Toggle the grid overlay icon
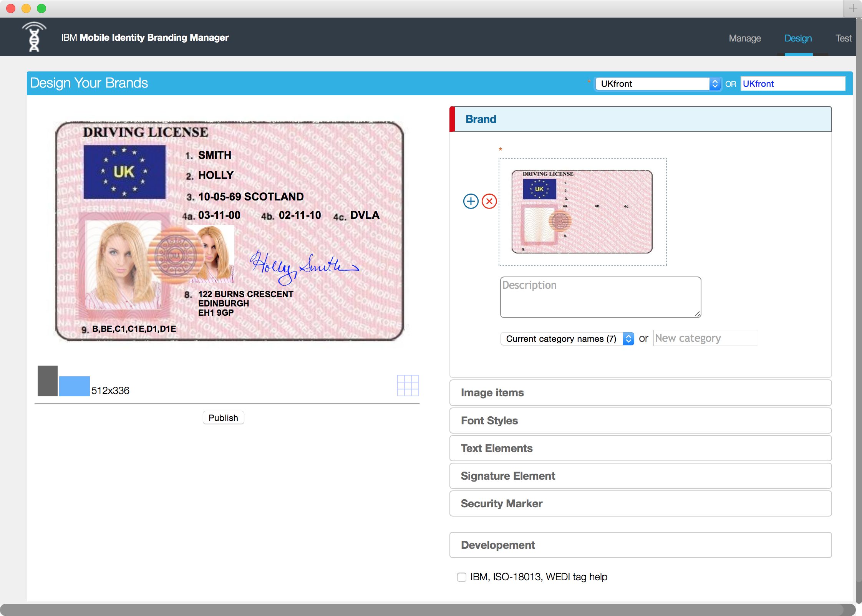 (408, 385)
